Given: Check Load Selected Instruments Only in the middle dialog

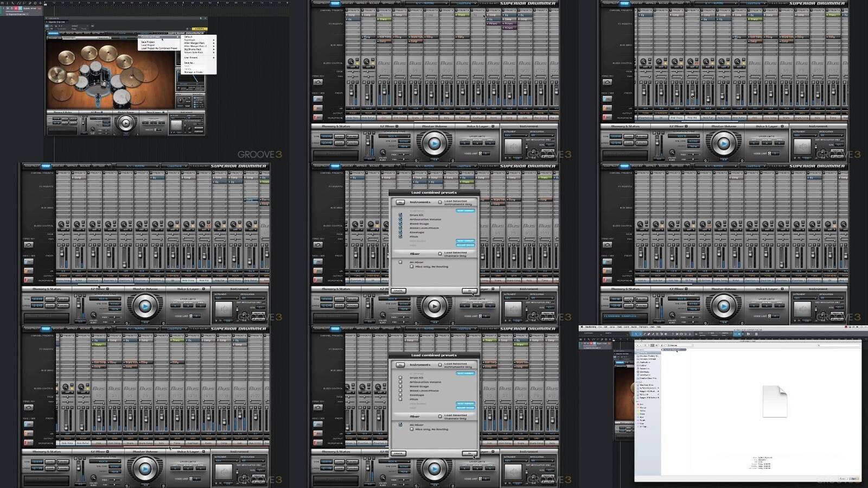Looking at the screenshot, I should coord(440,202).
